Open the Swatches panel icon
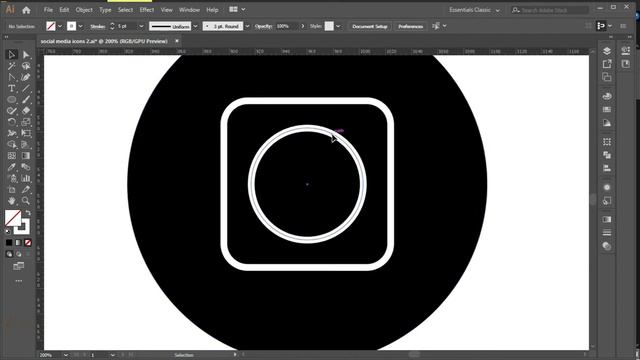 [607, 109]
